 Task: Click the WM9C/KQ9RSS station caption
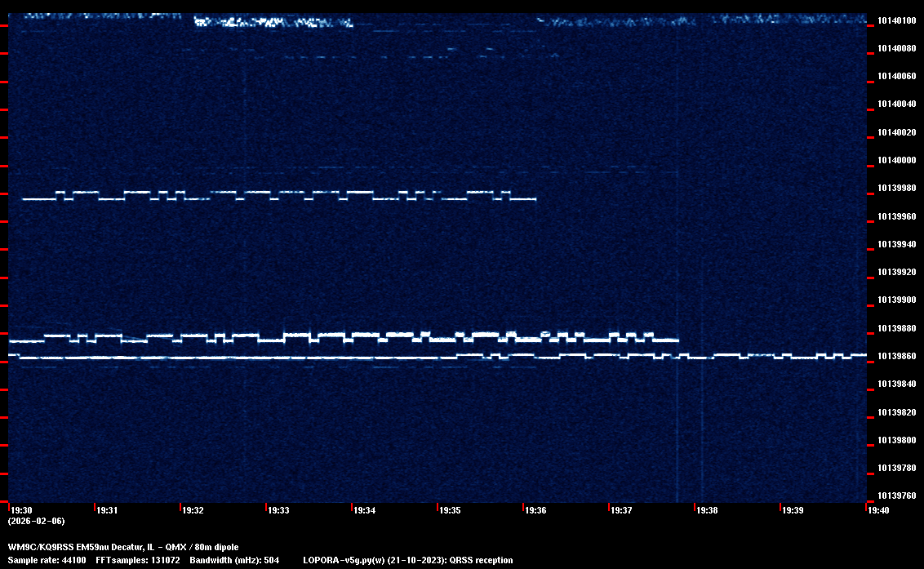[x=123, y=547]
